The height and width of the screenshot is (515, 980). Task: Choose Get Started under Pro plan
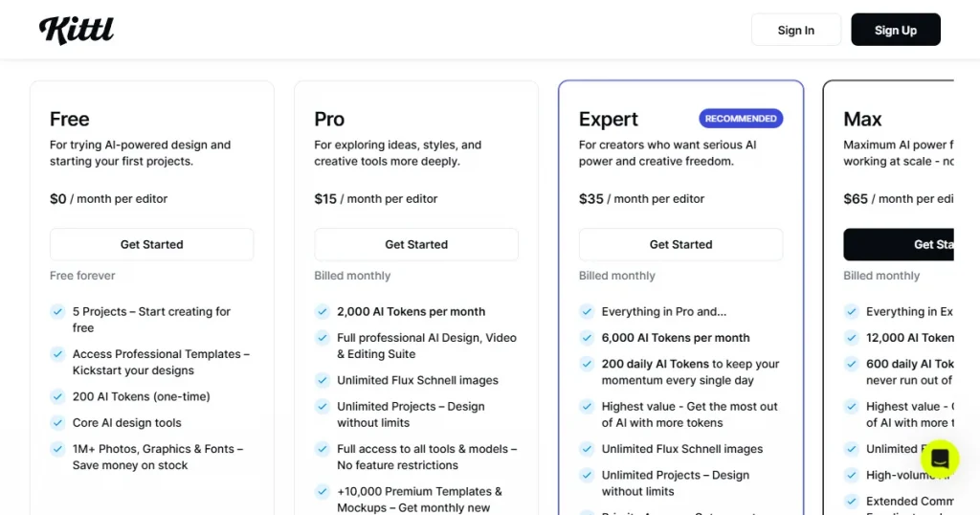[416, 244]
